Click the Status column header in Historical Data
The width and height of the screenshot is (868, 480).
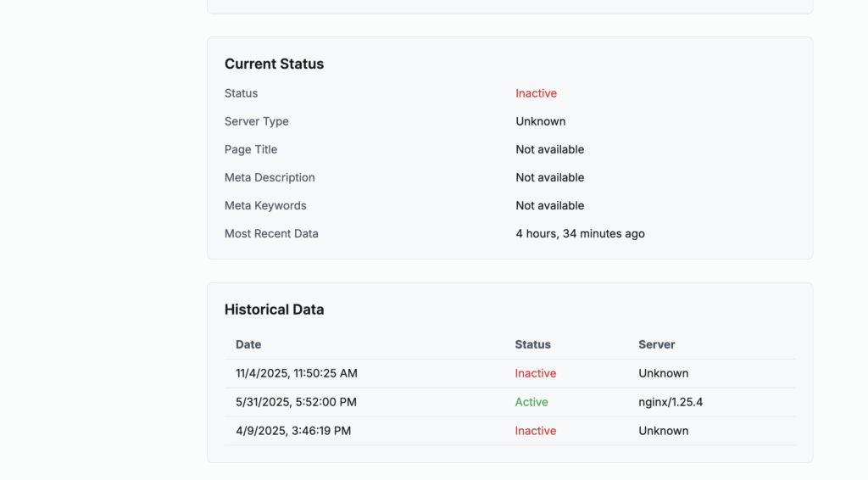pyautogui.click(x=532, y=344)
